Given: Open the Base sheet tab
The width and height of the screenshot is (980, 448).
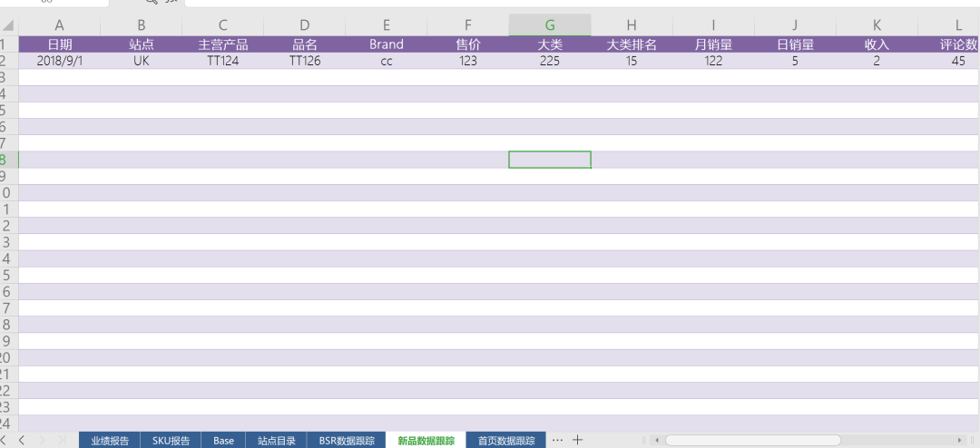Looking at the screenshot, I should 223,440.
